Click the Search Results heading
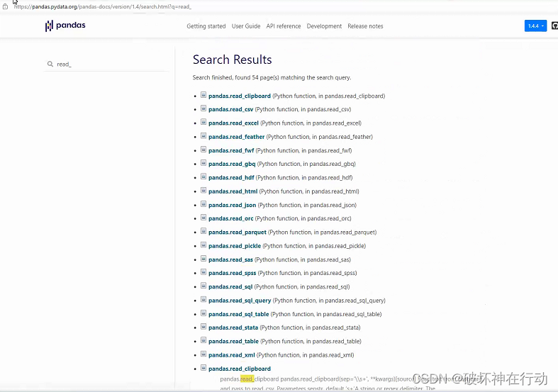 click(x=232, y=60)
